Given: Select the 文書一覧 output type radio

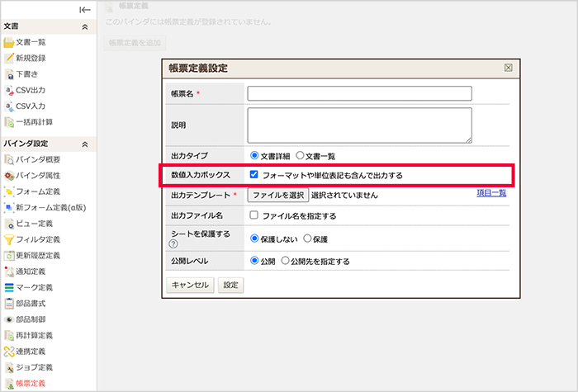Looking at the screenshot, I should click(x=300, y=155).
